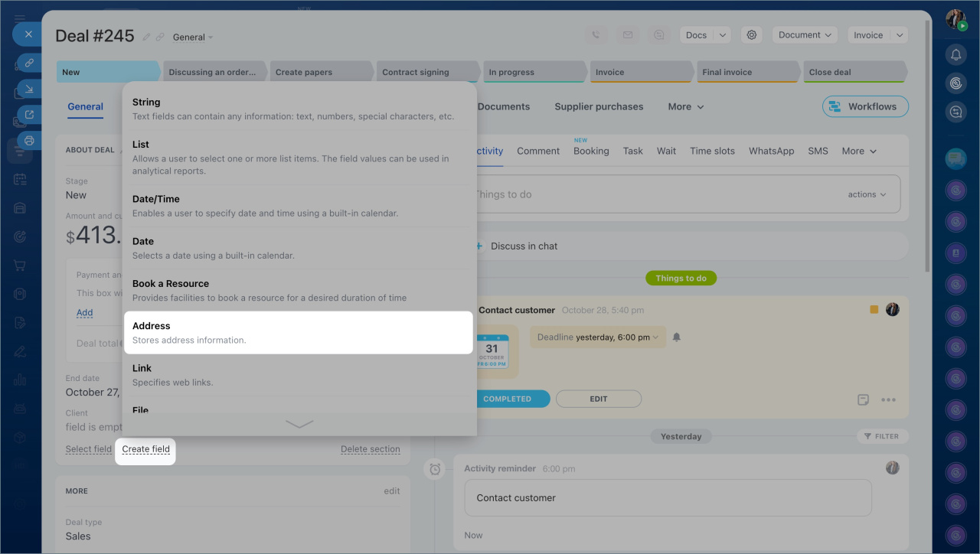
Task: Select Address field type
Action: (299, 332)
